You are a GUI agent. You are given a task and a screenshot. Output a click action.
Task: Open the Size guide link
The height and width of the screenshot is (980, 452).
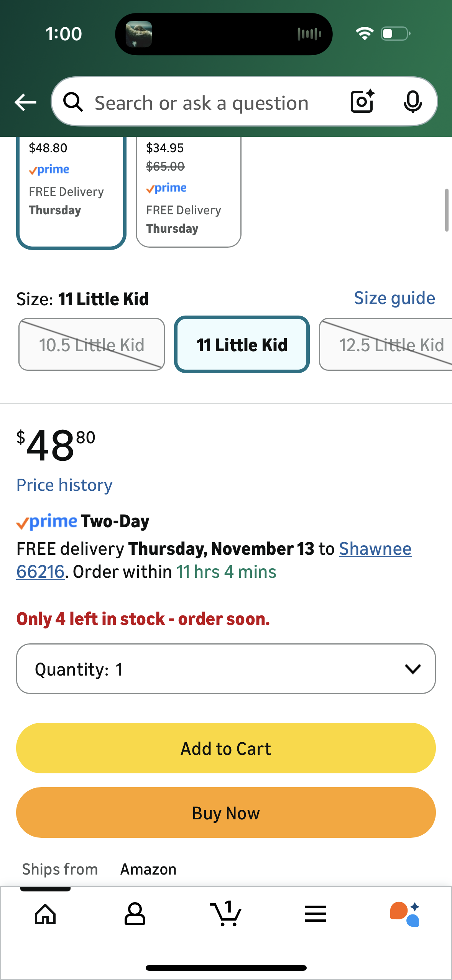[x=394, y=298]
